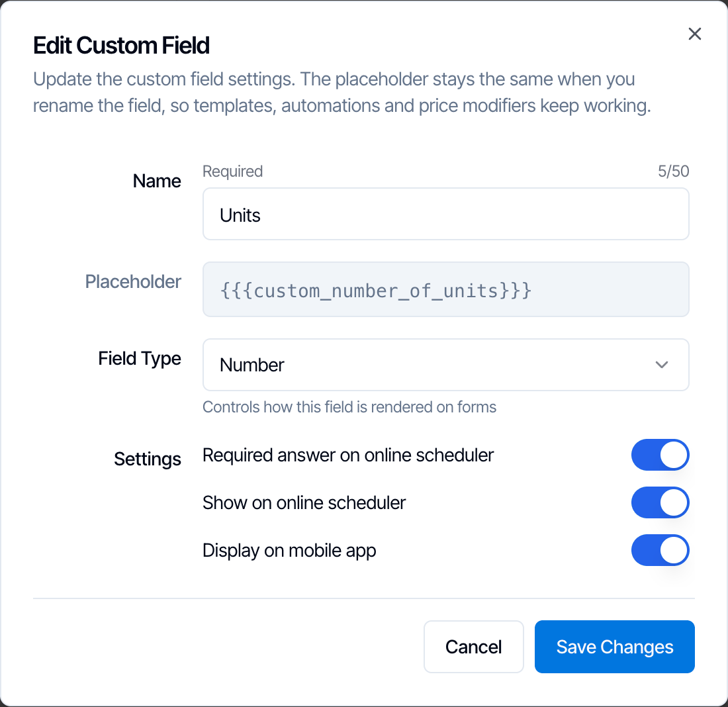
Task: Click the Save Changes button
Action: click(615, 647)
